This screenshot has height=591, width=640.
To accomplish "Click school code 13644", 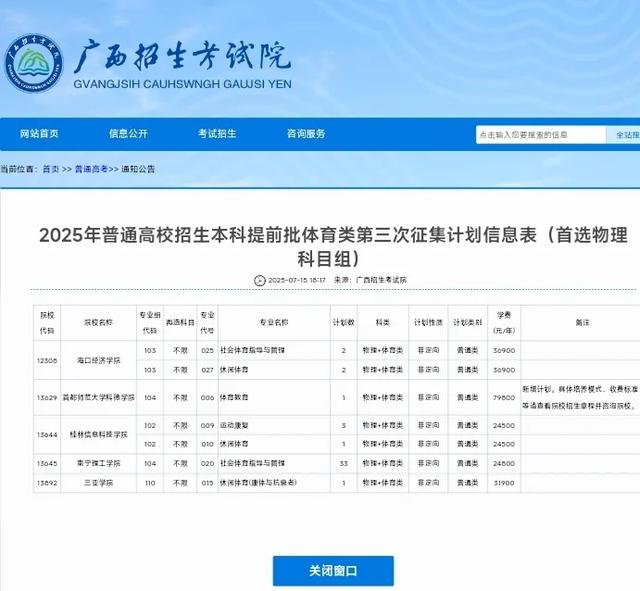I will pyautogui.click(x=47, y=435).
